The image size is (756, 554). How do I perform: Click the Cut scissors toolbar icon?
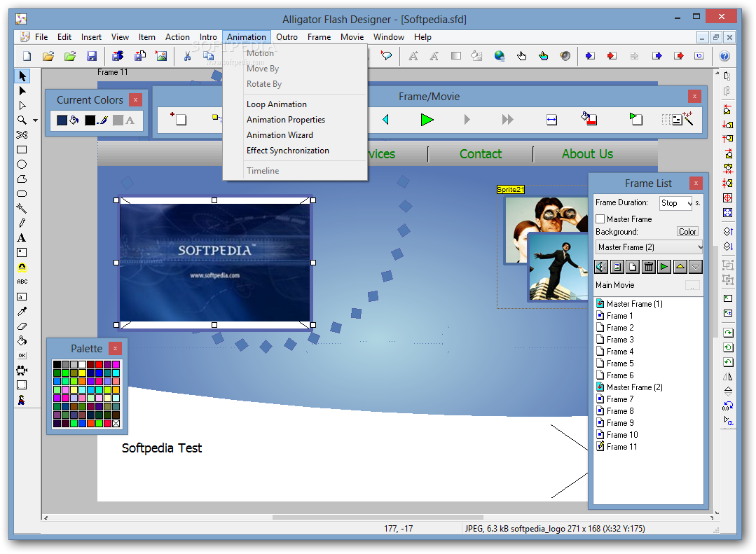[x=187, y=57]
